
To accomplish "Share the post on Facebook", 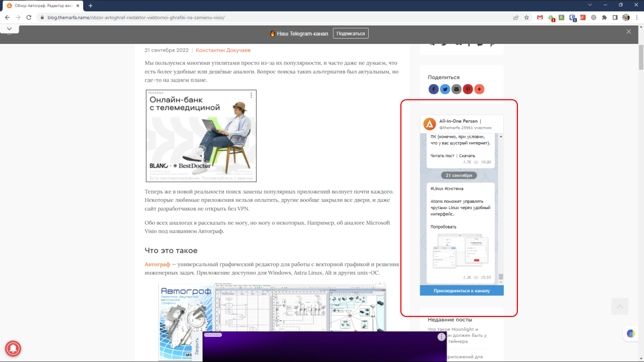I will pos(434,89).
